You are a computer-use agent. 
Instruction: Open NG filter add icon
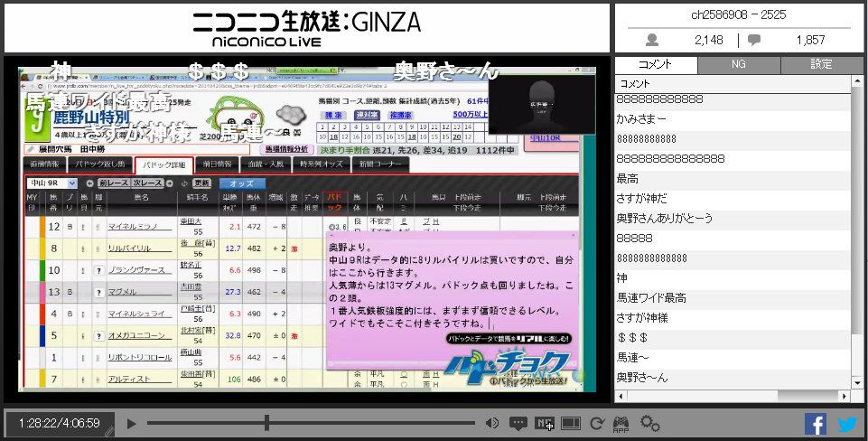click(x=544, y=424)
